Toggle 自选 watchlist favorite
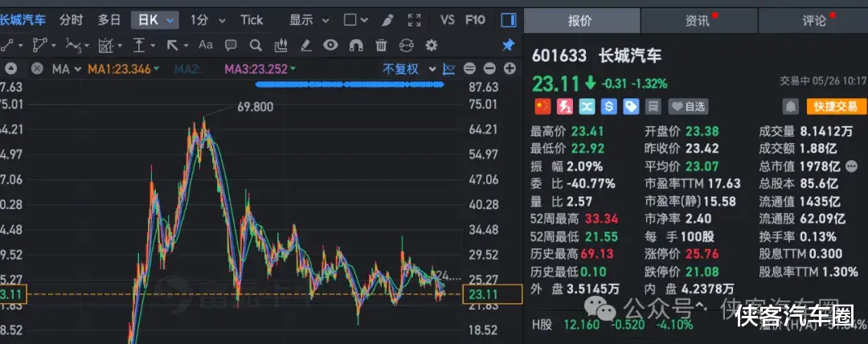Viewport: 868px width, 344px height. click(x=688, y=106)
